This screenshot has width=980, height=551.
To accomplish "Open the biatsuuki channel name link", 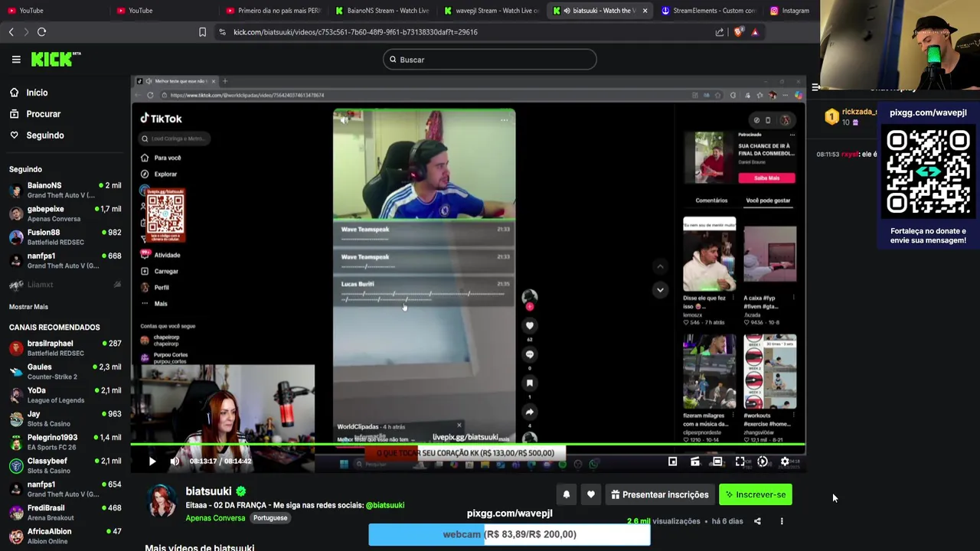I will point(208,491).
